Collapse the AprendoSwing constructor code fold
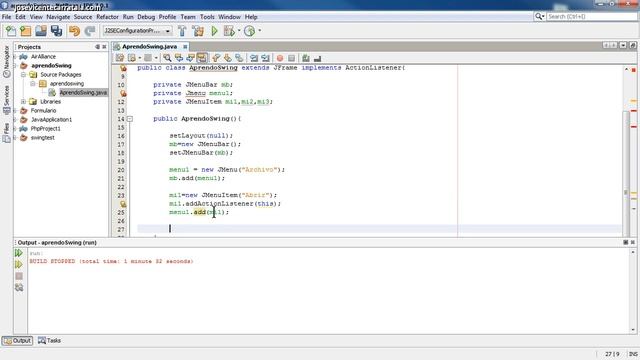The image size is (640, 360). coord(130,119)
